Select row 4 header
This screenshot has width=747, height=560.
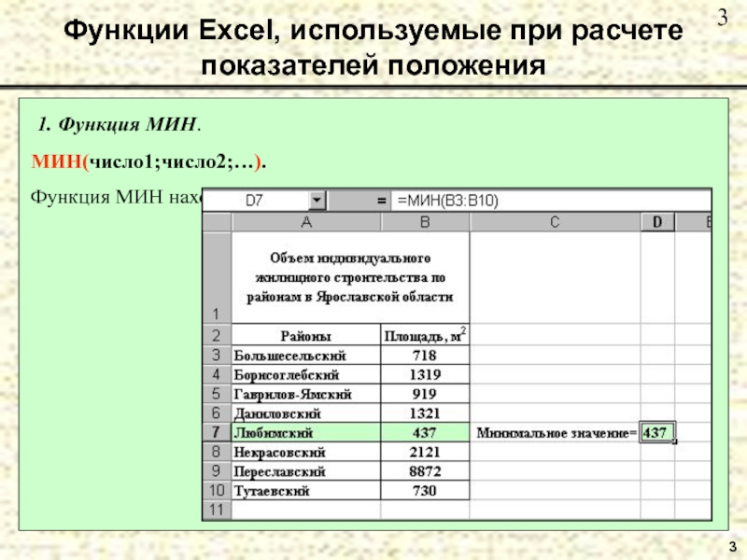217,374
